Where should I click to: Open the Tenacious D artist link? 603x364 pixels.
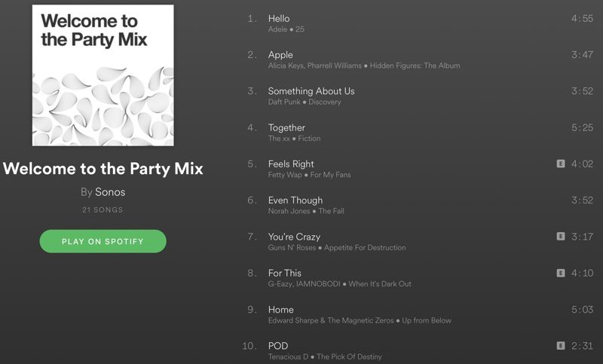[x=288, y=356]
